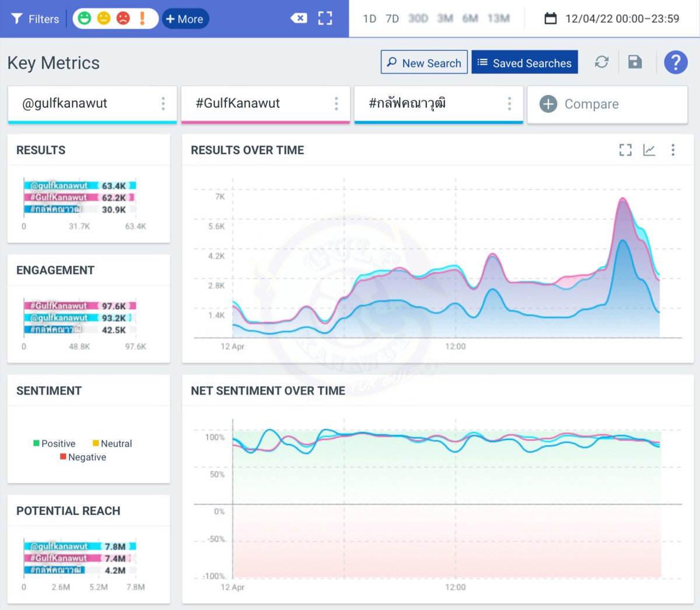Open the Filters panel
700x610 pixels.
35,19
